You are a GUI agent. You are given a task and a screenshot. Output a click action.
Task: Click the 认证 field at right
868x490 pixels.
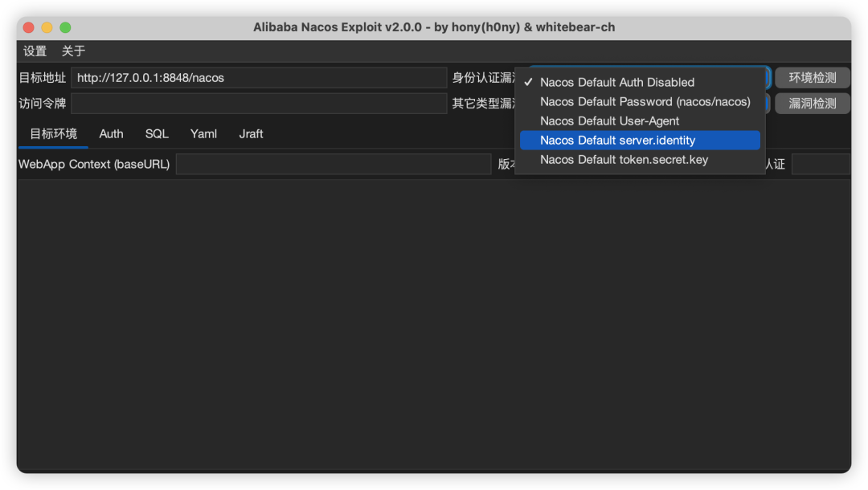pyautogui.click(x=821, y=164)
